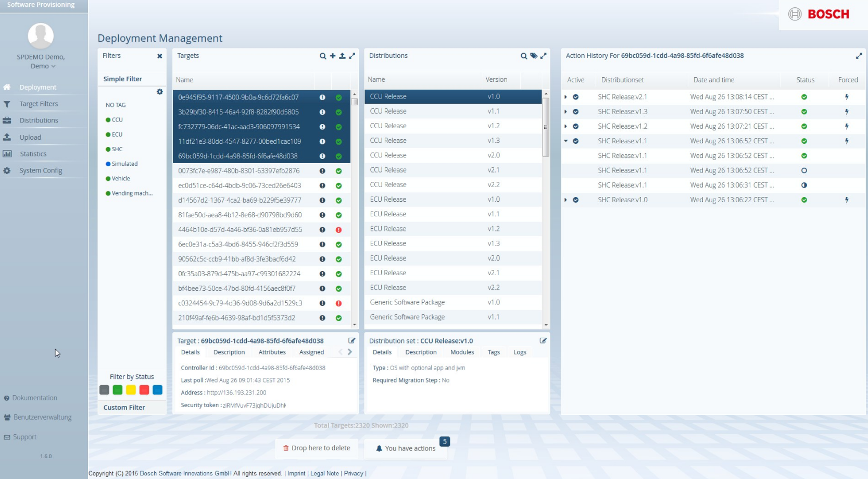Open System Config in sidebar
Screen dimensions: 868x479
click(x=41, y=171)
